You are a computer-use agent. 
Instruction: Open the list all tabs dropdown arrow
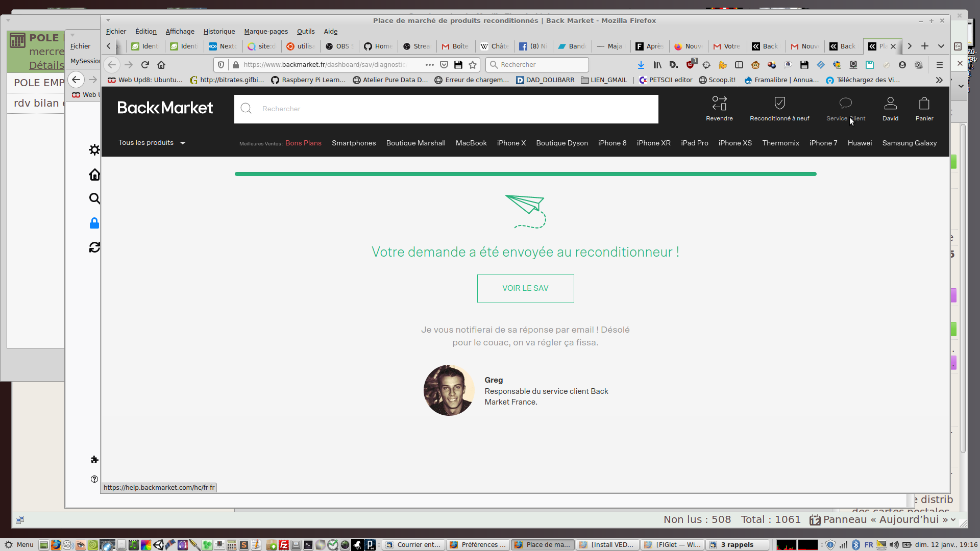coord(941,46)
